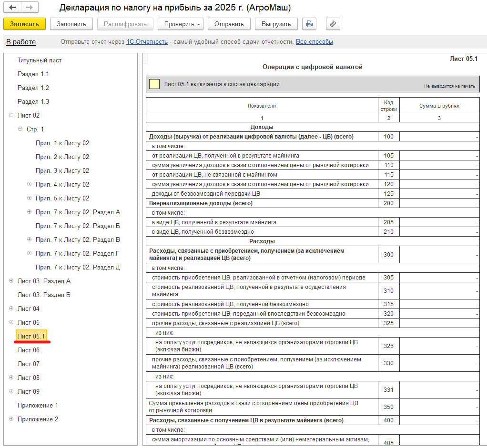Select Титульный лист in the section tree
487x448 pixels.
pos(40,60)
